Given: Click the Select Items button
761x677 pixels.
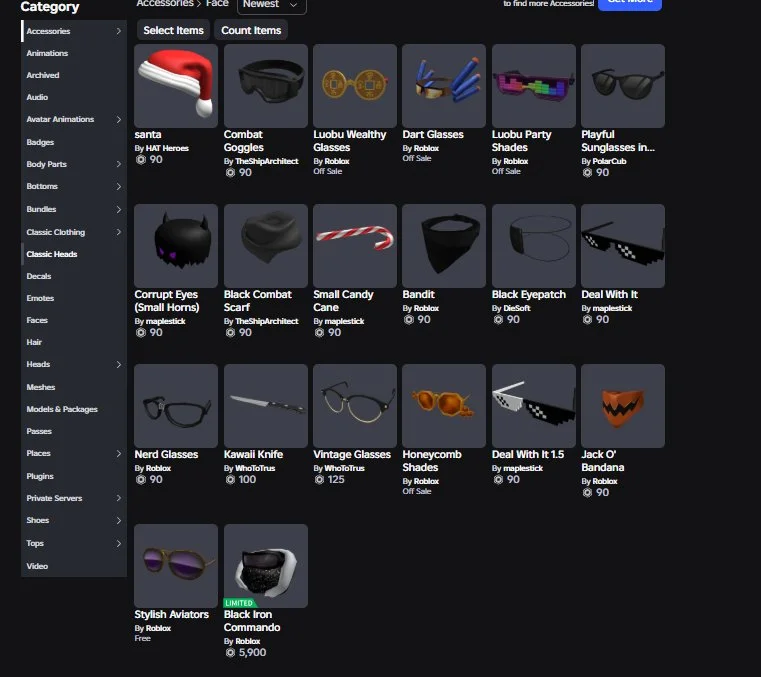Looking at the screenshot, I should point(173,30).
